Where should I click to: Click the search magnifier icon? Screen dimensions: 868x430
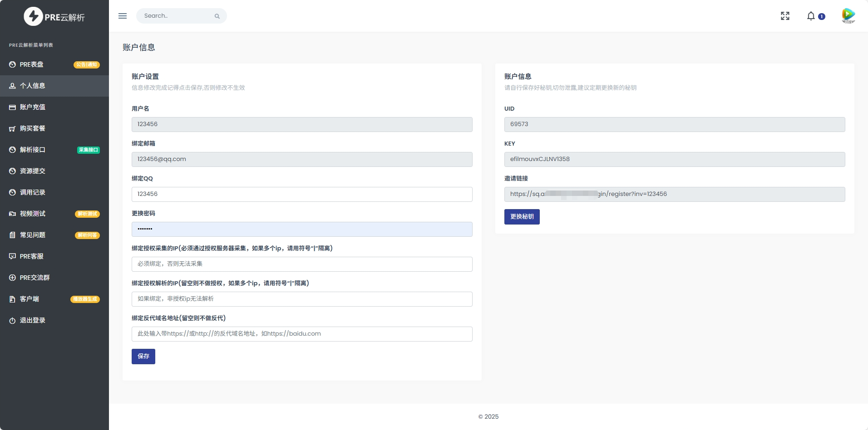point(217,16)
